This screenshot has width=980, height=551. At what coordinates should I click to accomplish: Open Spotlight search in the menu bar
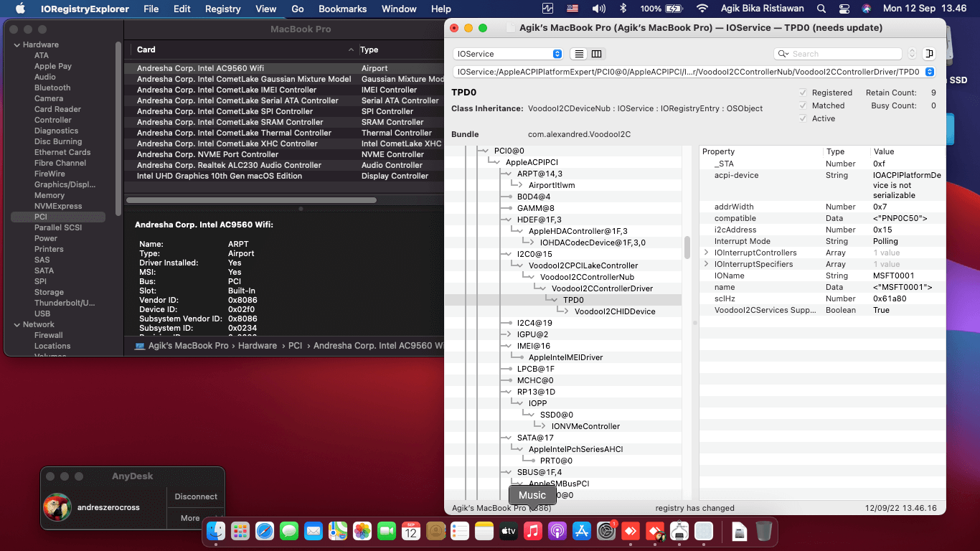click(x=821, y=9)
